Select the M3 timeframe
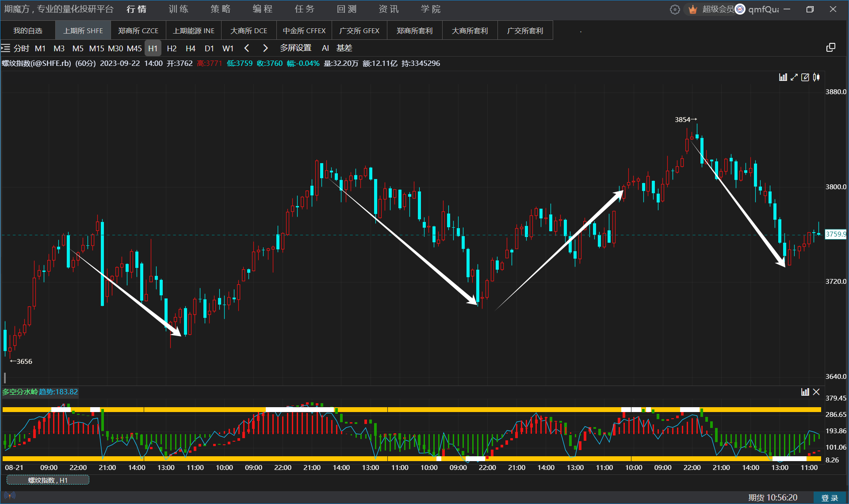The height and width of the screenshot is (504, 849). pyautogui.click(x=59, y=48)
